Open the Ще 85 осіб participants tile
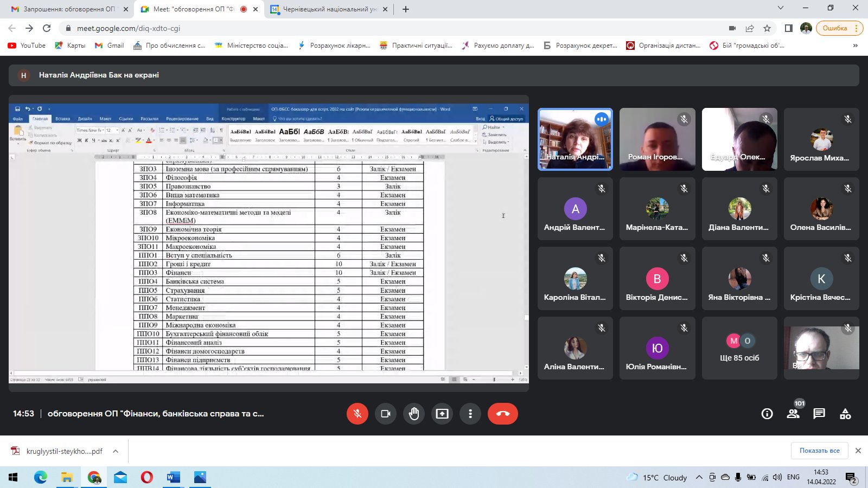The image size is (868, 488). 739,348
